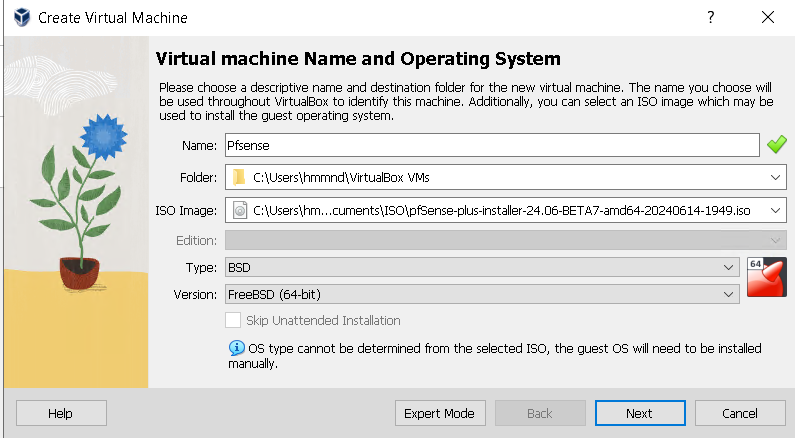The width and height of the screenshot is (795, 438).
Task: Click the Skip Unattended Installation label
Action: coord(323,320)
